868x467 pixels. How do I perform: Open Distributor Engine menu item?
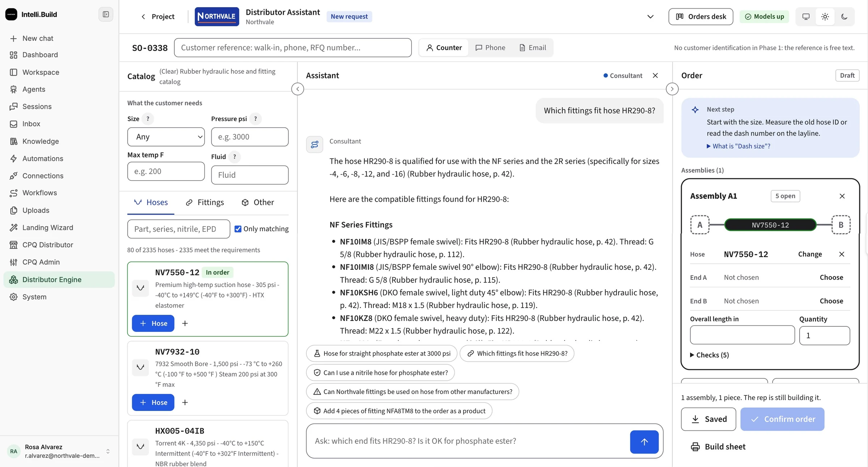tap(59, 279)
